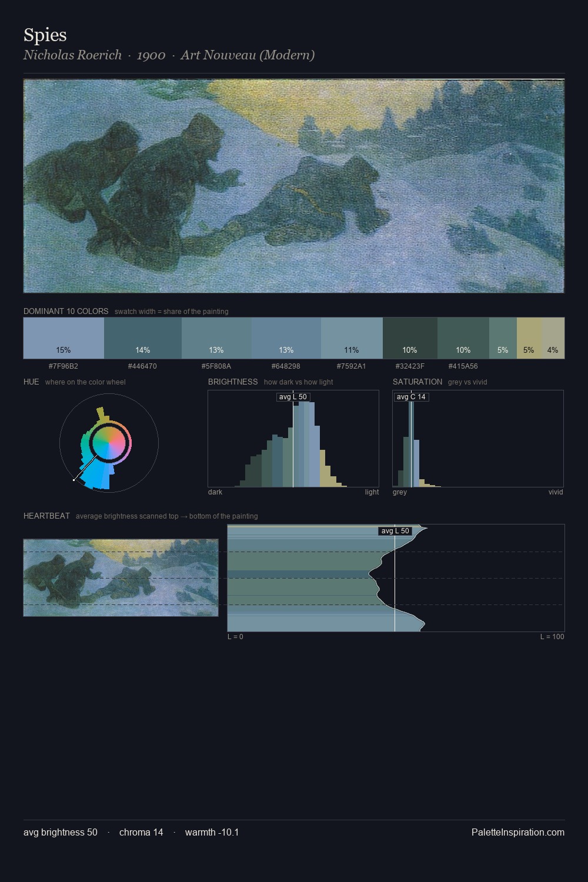The height and width of the screenshot is (882, 588).
Task: Click the heartbeat brightness profile chart
Action: [x=396, y=578]
